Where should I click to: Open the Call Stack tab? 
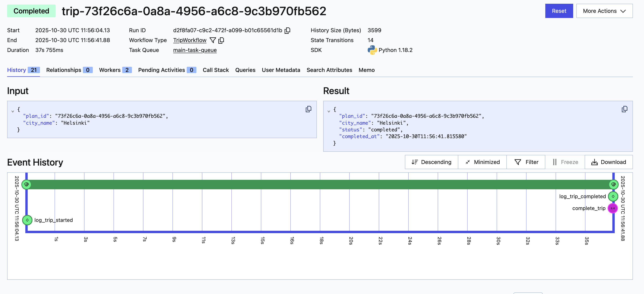pos(216,70)
